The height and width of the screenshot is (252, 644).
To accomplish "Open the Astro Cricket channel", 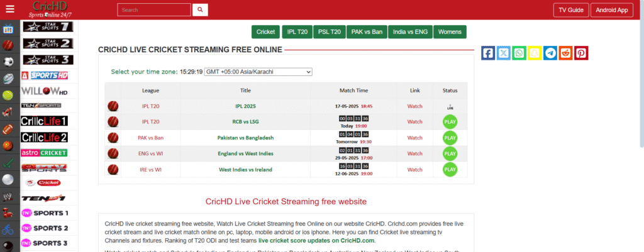I will [x=44, y=153].
